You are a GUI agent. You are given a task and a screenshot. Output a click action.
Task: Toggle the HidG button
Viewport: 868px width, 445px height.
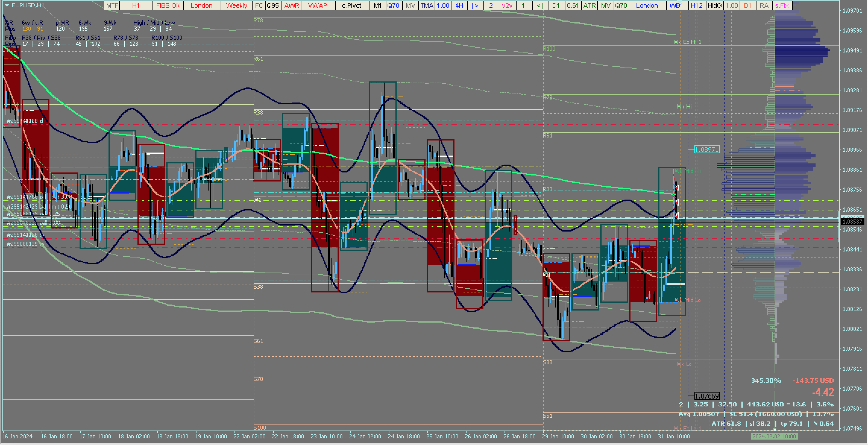(x=714, y=5)
